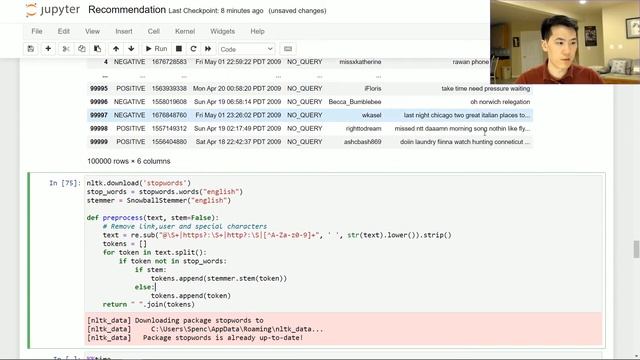Click on the nltk.download code line
The width and height of the screenshot is (640, 360).
point(138,183)
